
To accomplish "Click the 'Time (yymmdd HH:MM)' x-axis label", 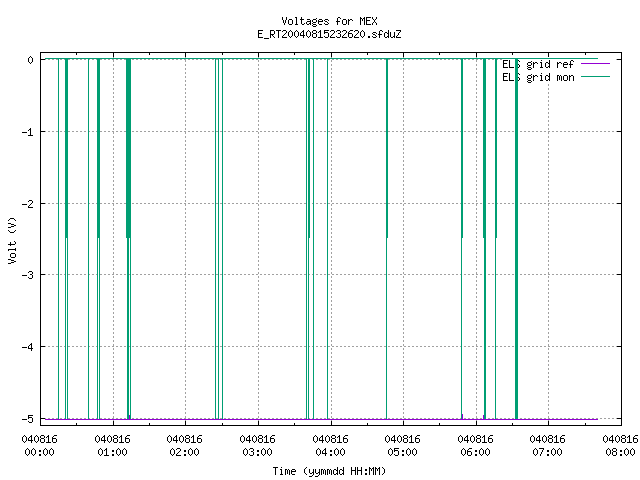I will point(329,471).
